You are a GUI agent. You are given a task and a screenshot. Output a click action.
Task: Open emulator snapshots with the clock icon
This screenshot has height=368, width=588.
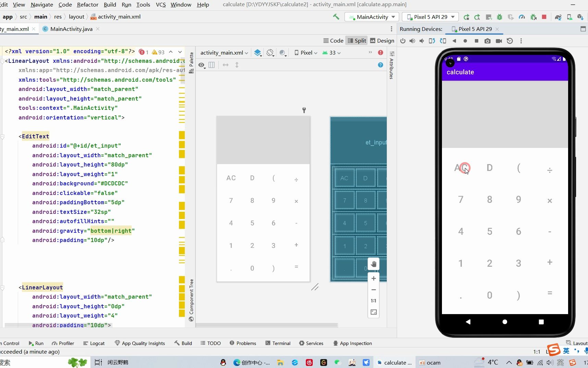click(510, 41)
